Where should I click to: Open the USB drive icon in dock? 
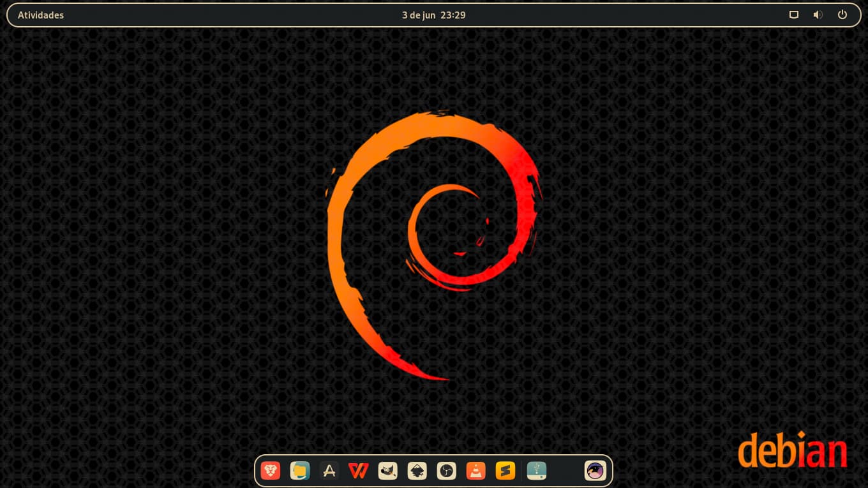[x=537, y=471]
